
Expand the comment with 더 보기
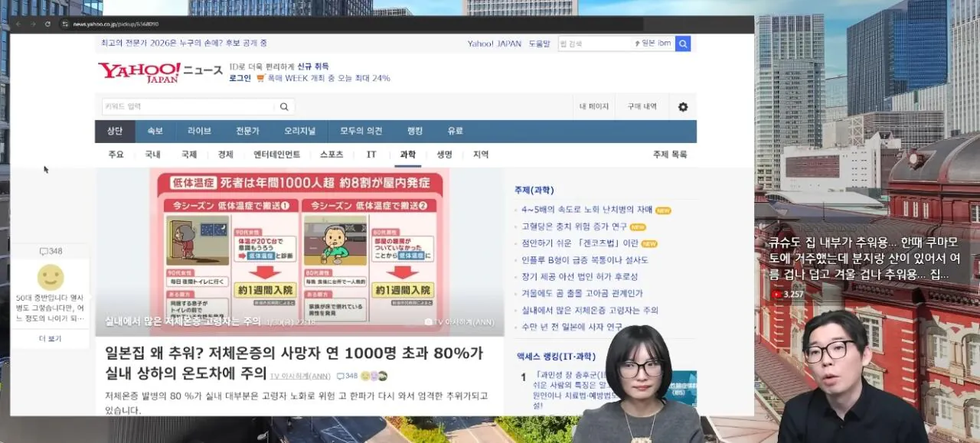(x=51, y=338)
